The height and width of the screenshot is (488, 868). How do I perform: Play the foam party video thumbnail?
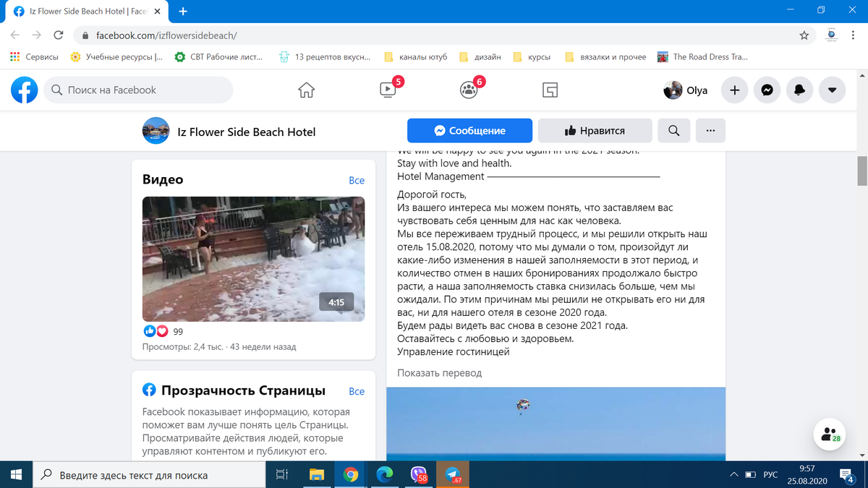tap(253, 259)
